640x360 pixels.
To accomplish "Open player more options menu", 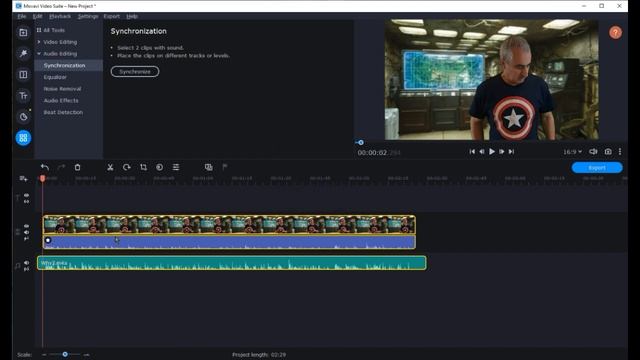I will (620, 152).
